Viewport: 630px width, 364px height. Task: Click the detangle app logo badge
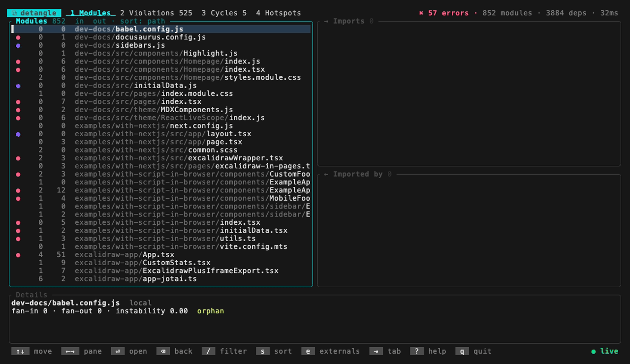pyautogui.click(x=34, y=13)
